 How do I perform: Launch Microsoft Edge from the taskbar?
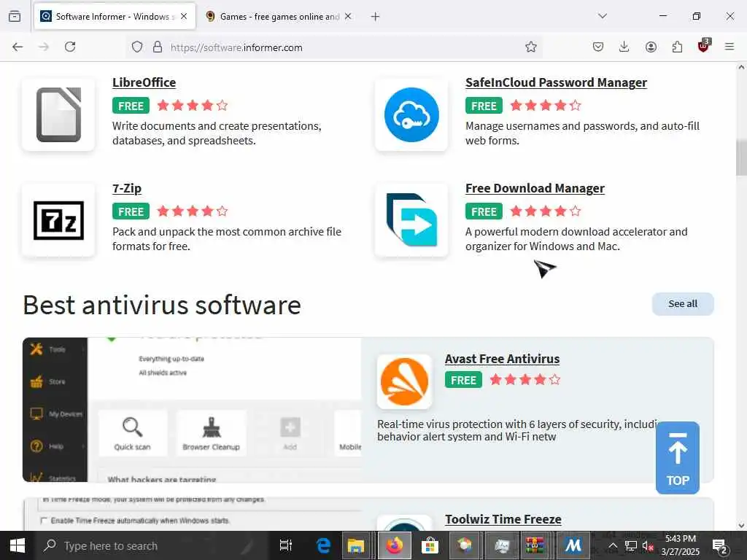(323, 545)
